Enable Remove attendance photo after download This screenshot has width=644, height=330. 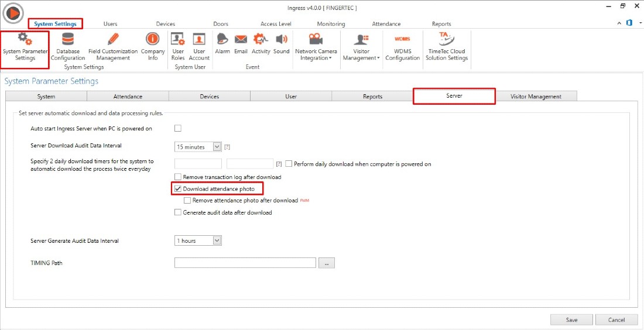coord(187,200)
